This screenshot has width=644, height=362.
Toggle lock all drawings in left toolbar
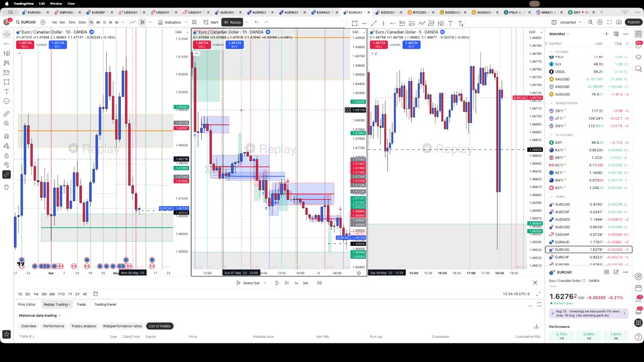(x=7, y=155)
